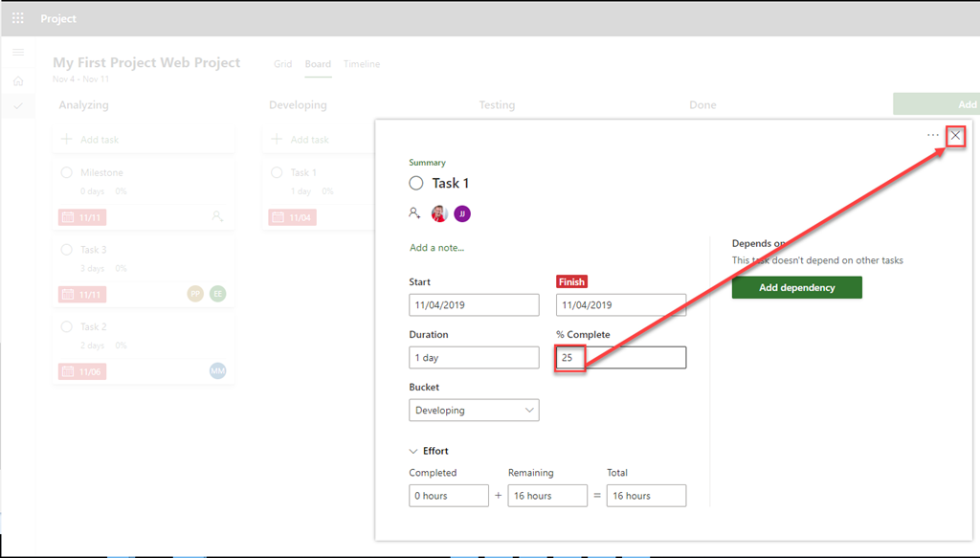Toggle the hamburger navigation menu

click(x=18, y=53)
